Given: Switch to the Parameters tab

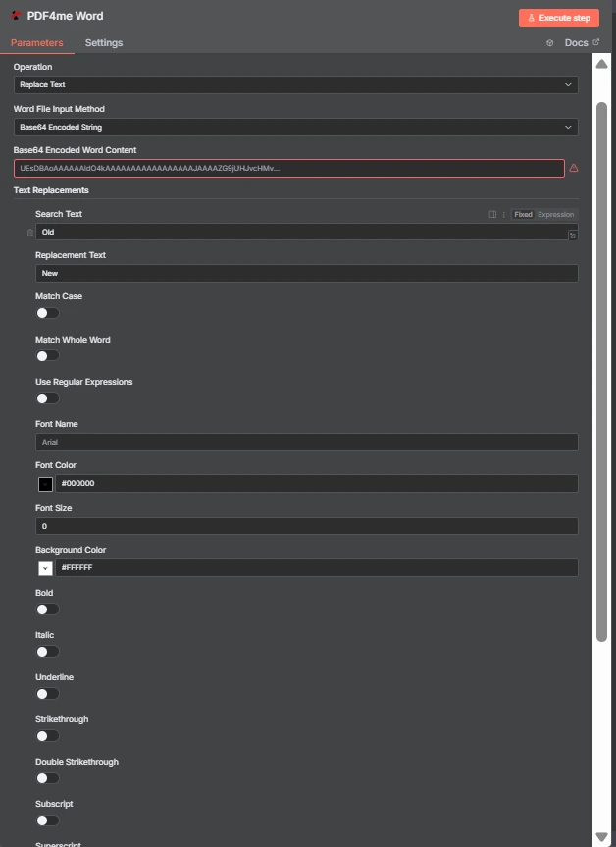Looking at the screenshot, I should pos(36,43).
